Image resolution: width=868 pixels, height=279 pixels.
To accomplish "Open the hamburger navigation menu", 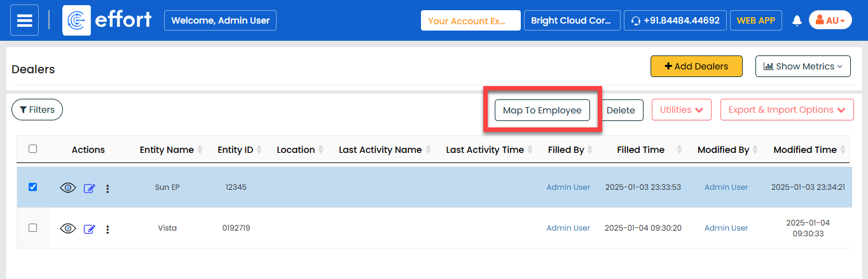I will (24, 20).
